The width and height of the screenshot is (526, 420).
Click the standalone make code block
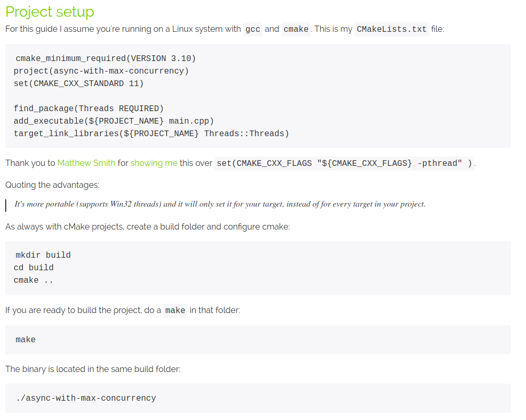tap(26, 340)
